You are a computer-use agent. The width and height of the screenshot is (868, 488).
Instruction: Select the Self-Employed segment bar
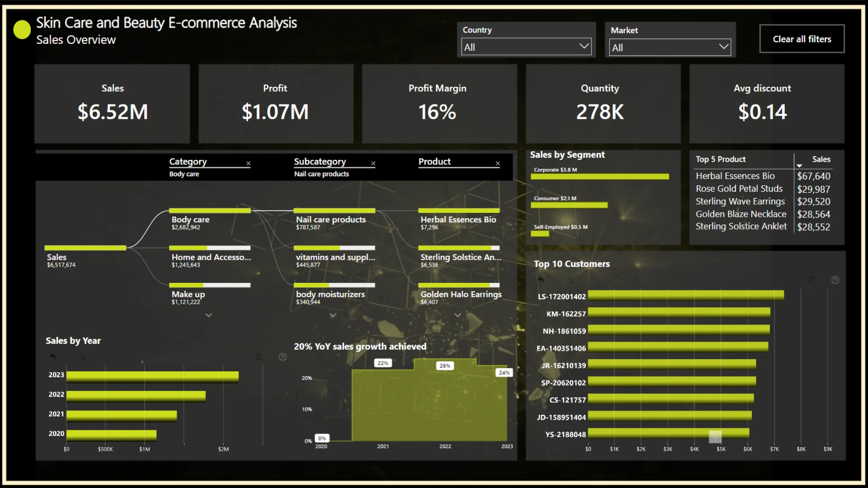tap(540, 234)
